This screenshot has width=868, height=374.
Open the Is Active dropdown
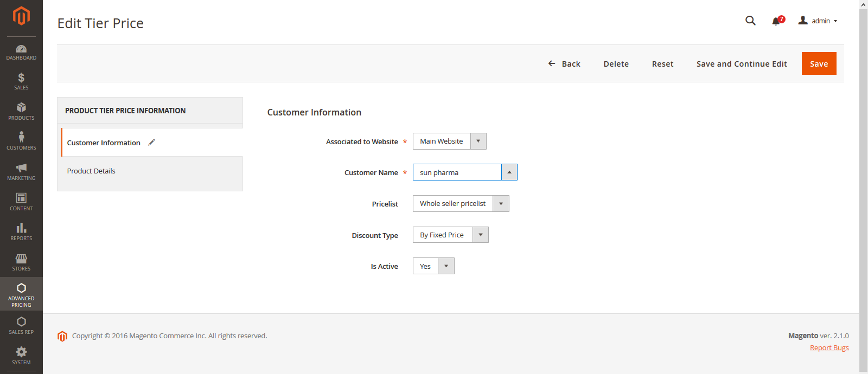[x=433, y=266]
